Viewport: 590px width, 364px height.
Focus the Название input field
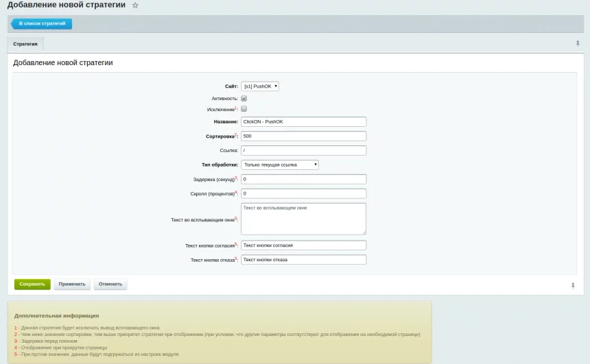click(303, 121)
